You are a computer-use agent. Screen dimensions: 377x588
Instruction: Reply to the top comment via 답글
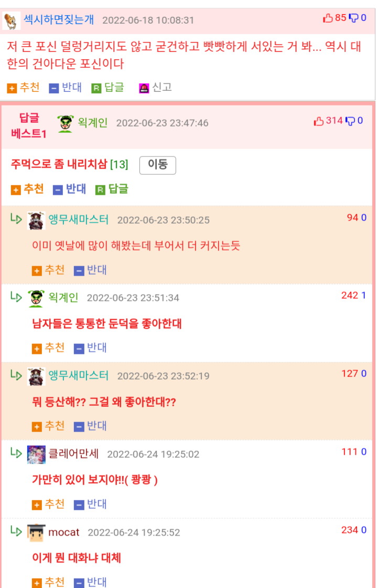click(x=108, y=88)
